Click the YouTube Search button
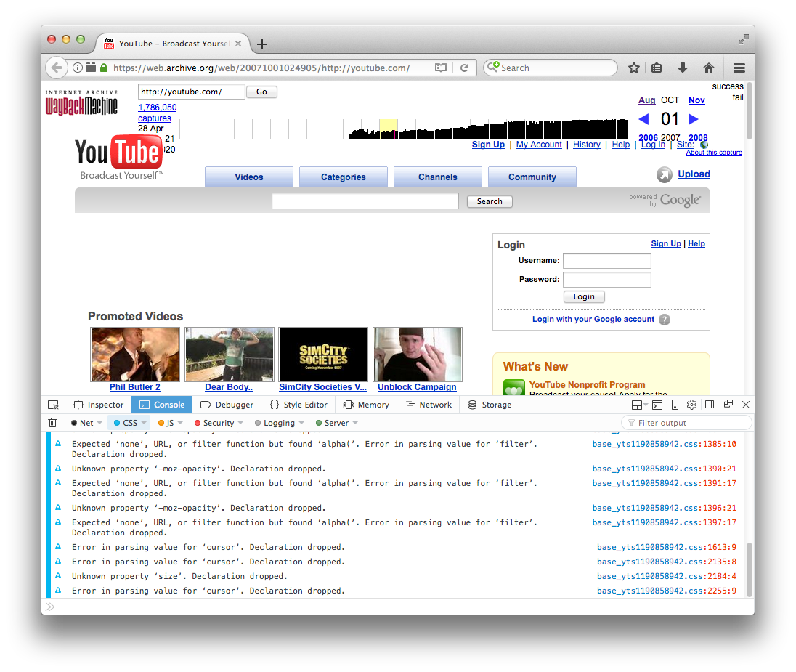Screen dimensions: 796x672 (x=490, y=202)
